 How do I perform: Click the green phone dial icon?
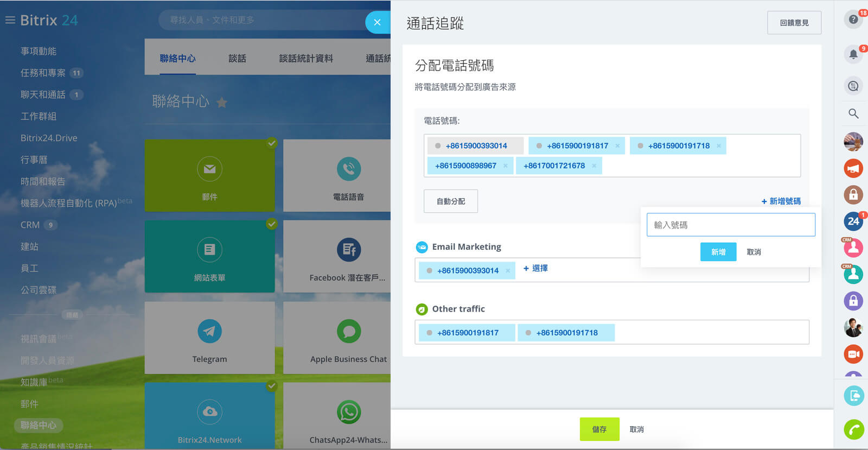point(853,430)
